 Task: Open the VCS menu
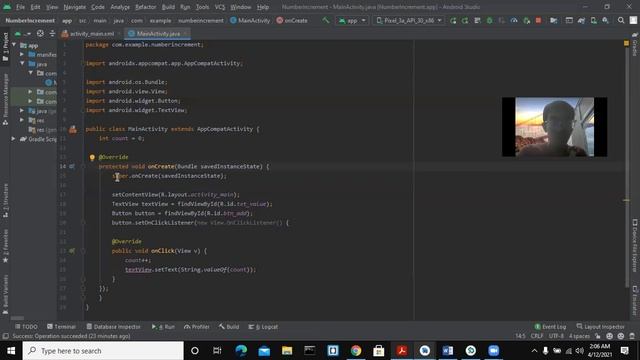tap(220, 7)
